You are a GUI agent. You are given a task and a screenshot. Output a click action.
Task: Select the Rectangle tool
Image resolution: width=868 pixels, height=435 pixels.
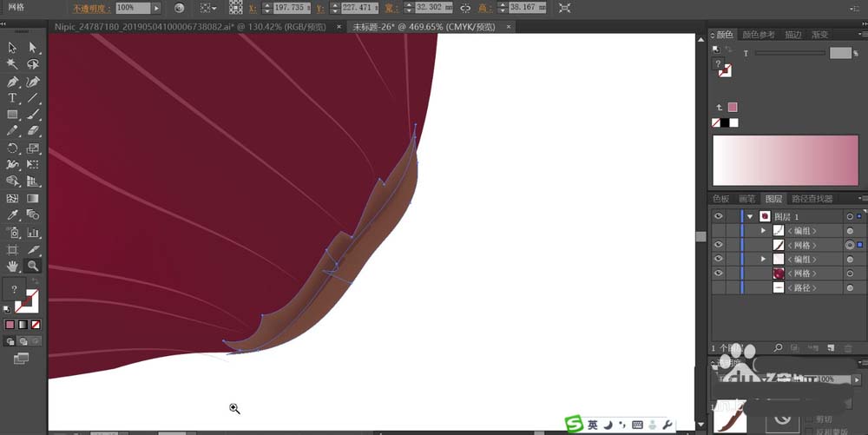[x=12, y=115]
